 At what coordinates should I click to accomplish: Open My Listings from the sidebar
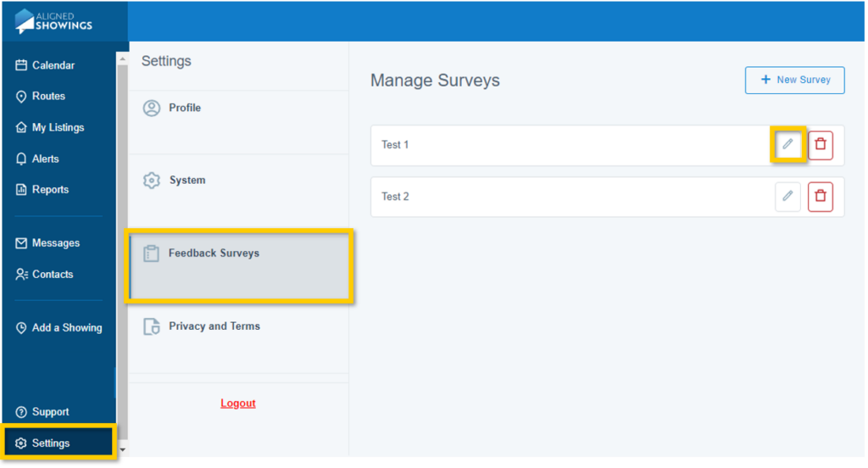58,128
